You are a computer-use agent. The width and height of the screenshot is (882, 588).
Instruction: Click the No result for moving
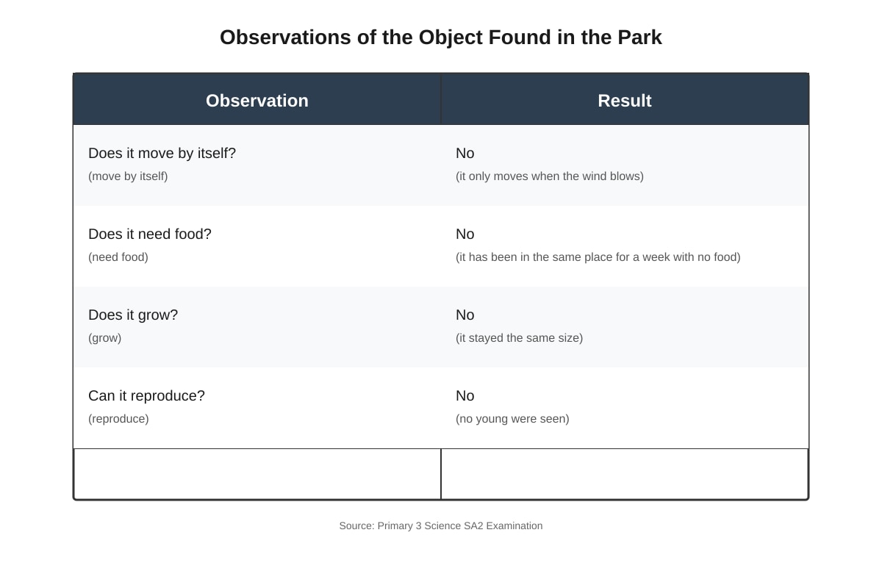pos(465,153)
